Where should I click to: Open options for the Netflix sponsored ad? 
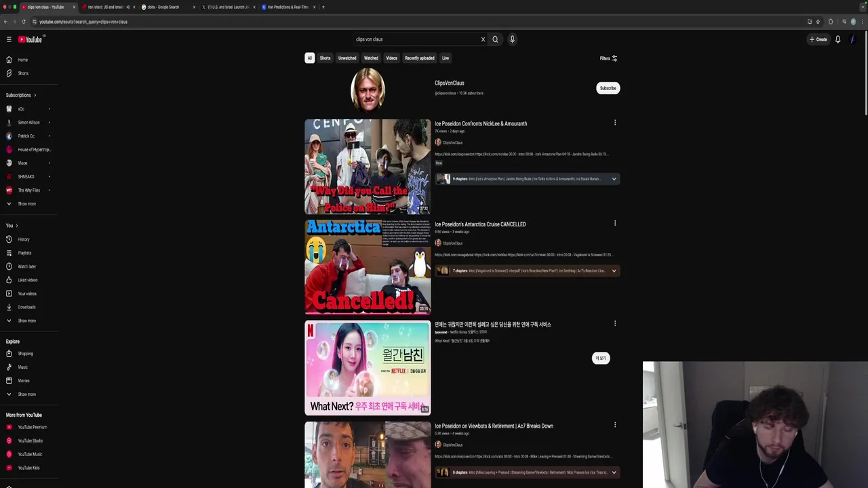pyautogui.click(x=615, y=323)
